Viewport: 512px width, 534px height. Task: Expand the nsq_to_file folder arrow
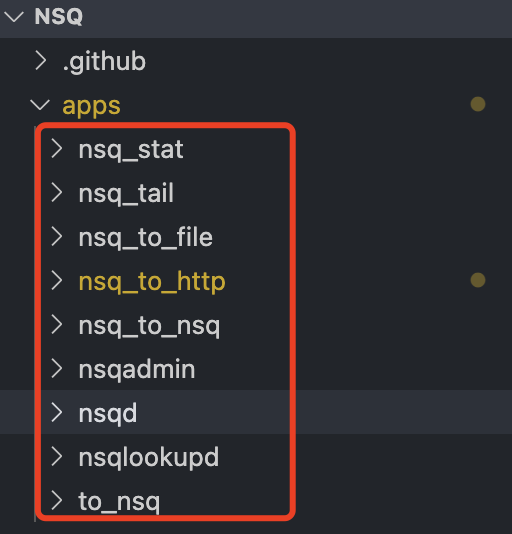point(57,237)
